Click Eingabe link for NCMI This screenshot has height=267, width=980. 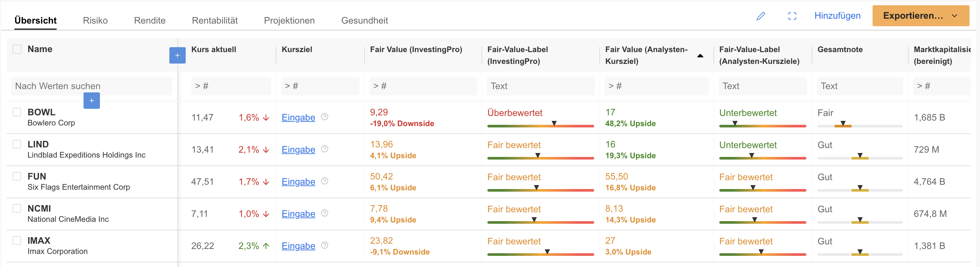[298, 214]
